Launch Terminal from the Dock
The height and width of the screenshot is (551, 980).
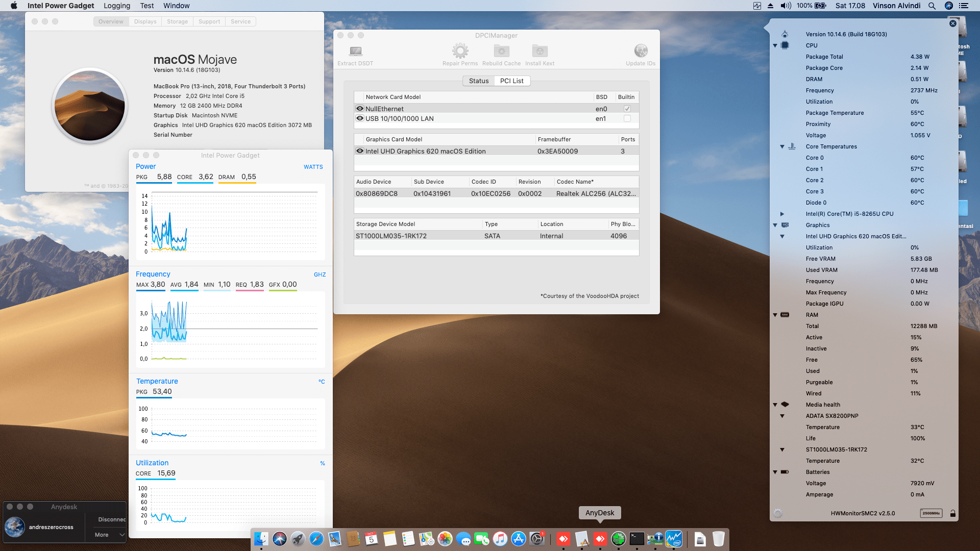(636, 539)
